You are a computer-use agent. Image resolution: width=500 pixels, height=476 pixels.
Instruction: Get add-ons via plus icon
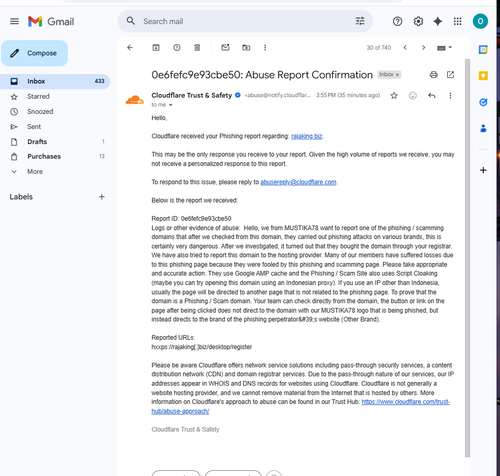[483, 170]
